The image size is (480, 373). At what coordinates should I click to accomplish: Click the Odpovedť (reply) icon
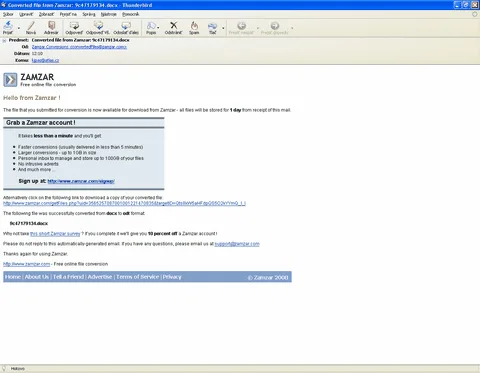point(74,25)
